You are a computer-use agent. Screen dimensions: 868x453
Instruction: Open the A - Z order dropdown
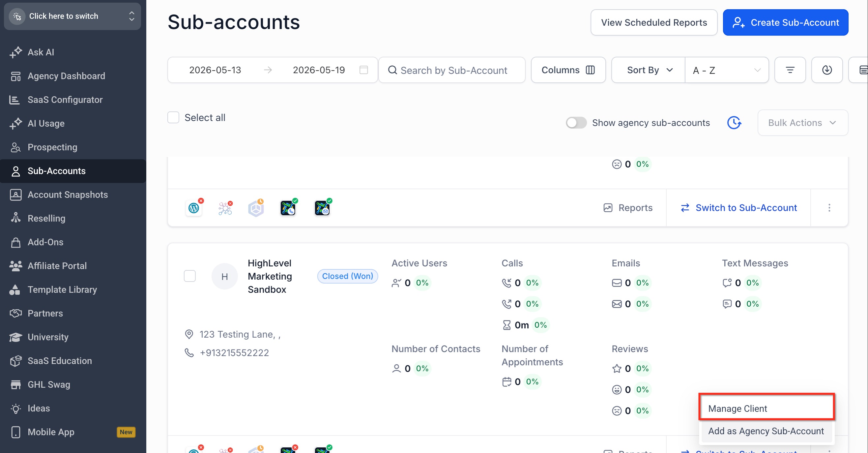(x=727, y=70)
